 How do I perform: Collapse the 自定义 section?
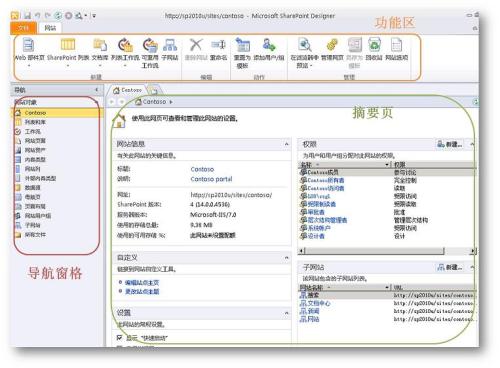coord(287,258)
